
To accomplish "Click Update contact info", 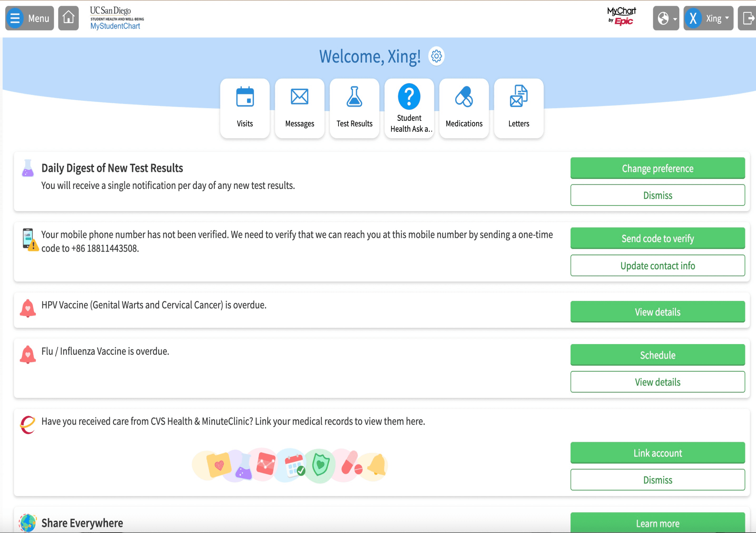I will pos(657,265).
